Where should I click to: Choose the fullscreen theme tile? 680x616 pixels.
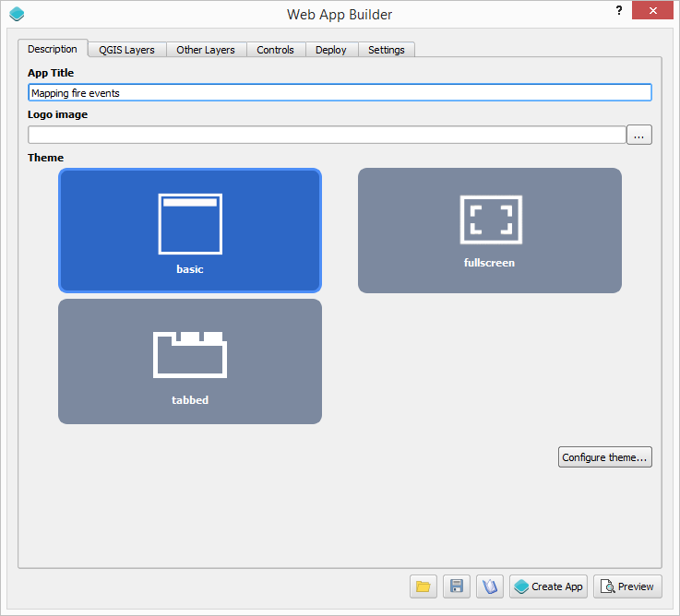pos(489,231)
